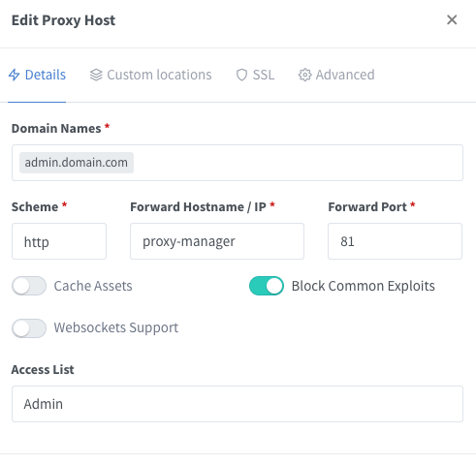Click empty area of Domain Names input

(298, 163)
